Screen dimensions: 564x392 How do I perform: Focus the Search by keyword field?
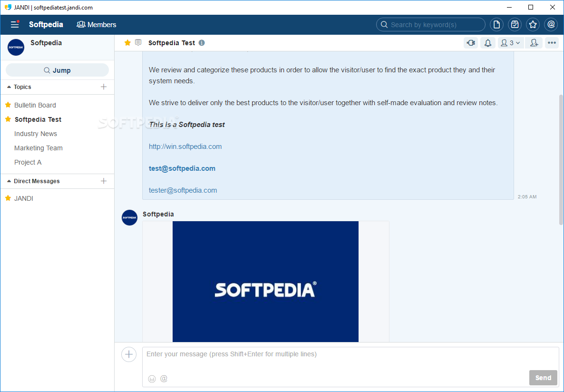tap(430, 24)
